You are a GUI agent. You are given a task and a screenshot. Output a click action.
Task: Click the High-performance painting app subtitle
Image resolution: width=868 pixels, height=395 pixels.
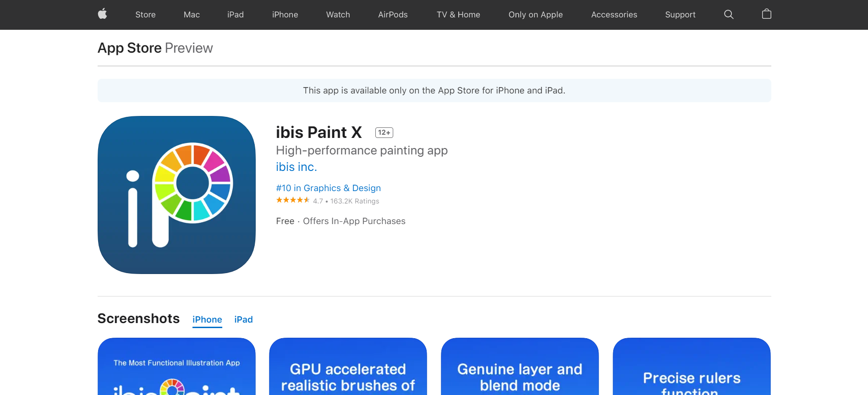(x=362, y=151)
